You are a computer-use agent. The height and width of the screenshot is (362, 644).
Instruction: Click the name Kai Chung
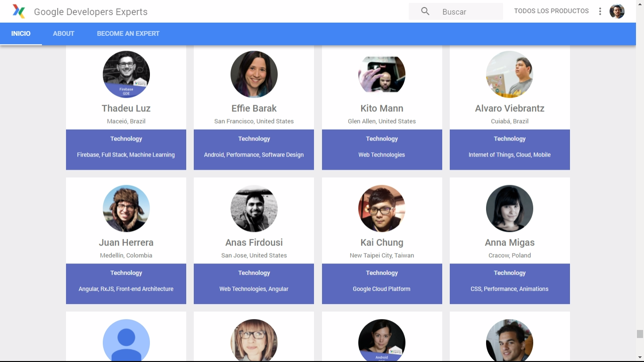(x=382, y=243)
